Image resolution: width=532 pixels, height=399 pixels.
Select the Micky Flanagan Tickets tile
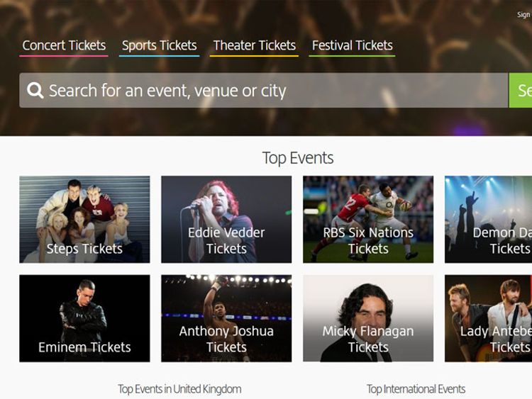click(x=368, y=318)
